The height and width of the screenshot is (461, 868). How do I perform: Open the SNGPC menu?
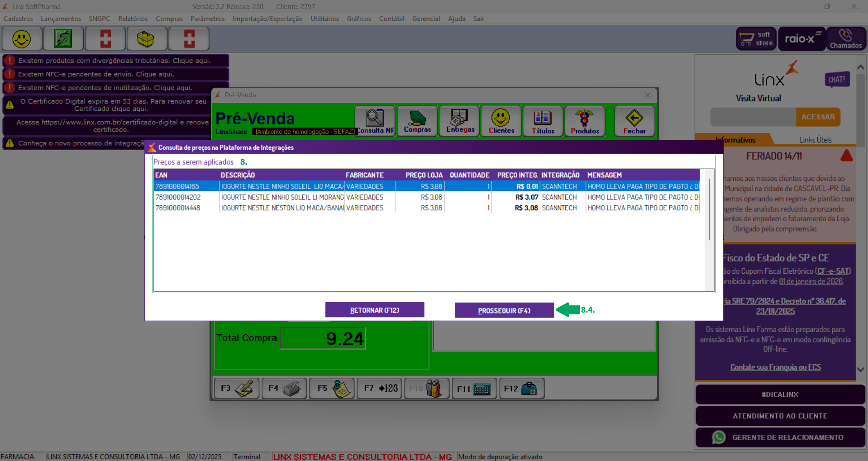click(100, 19)
